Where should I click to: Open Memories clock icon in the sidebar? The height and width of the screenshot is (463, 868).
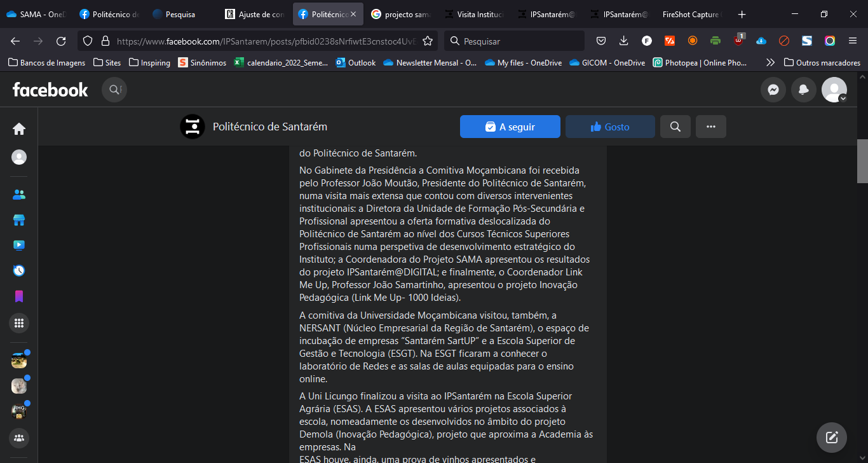coord(19,270)
